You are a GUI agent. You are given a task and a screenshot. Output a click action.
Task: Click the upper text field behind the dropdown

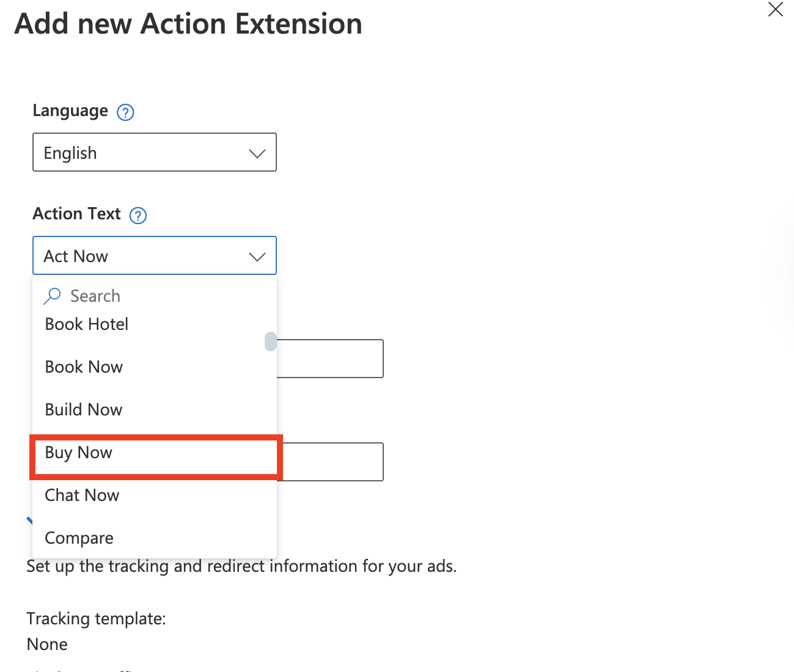click(330, 359)
